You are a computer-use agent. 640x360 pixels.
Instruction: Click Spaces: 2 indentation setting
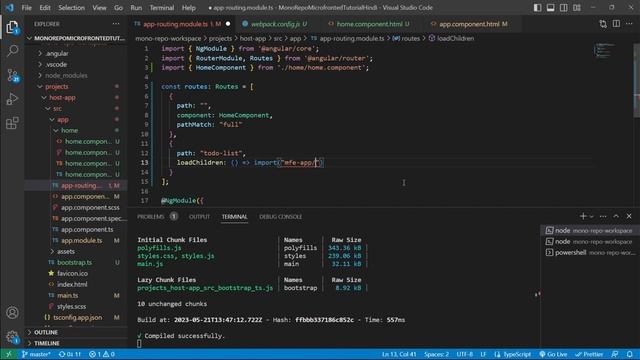click(x=436, y=354)
